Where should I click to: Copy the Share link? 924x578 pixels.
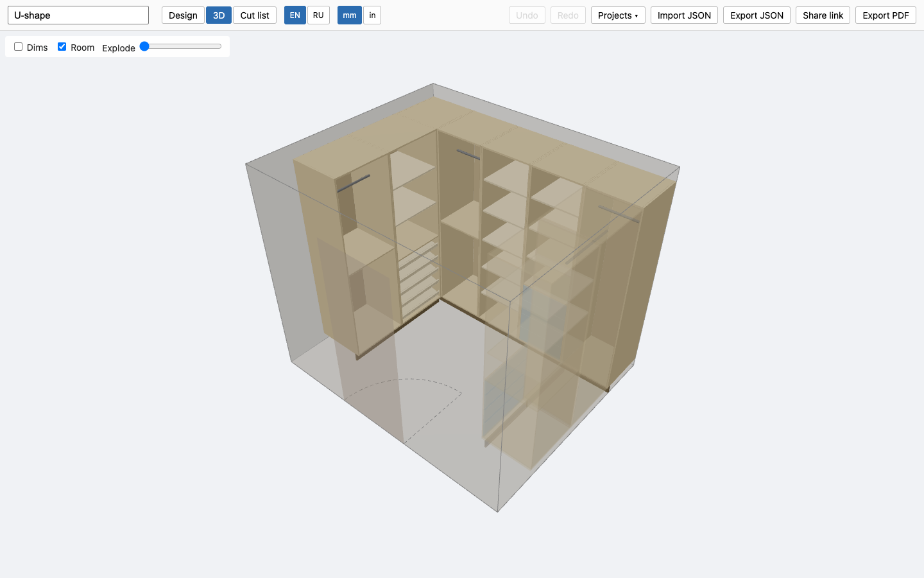823,15
